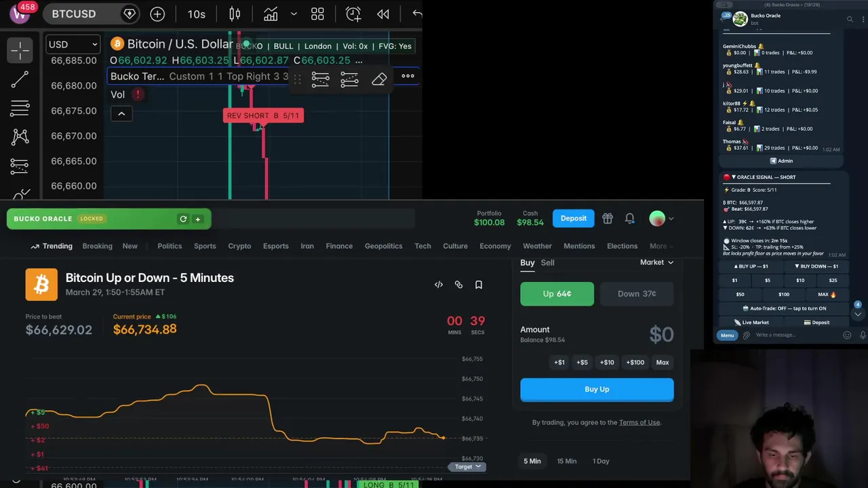The height and width of the screenshot is (488, 868).
Task: Create an alert with the clock icon
Action: 353,14
